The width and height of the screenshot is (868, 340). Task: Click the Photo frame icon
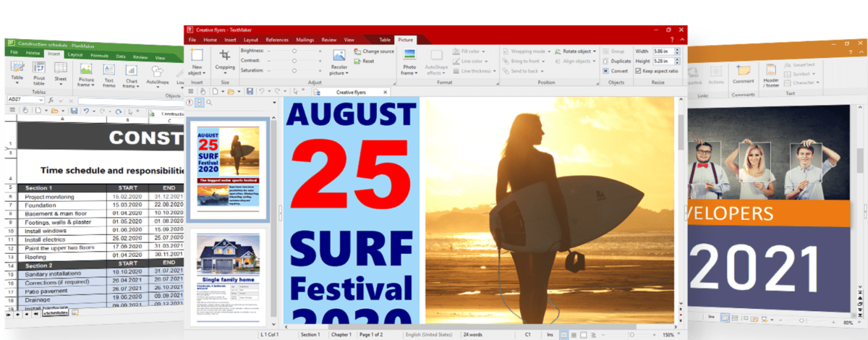[409, 61]
